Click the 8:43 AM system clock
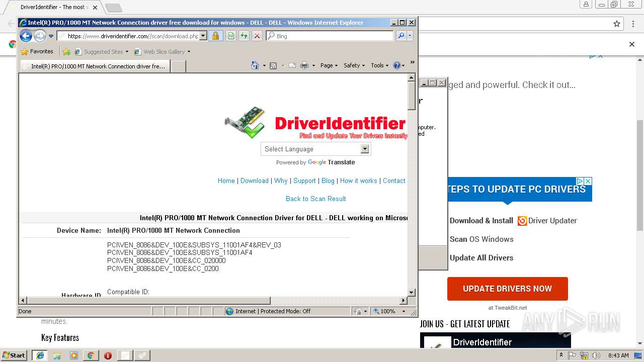Viewport: 644px width, 362px height. (618, 355)
